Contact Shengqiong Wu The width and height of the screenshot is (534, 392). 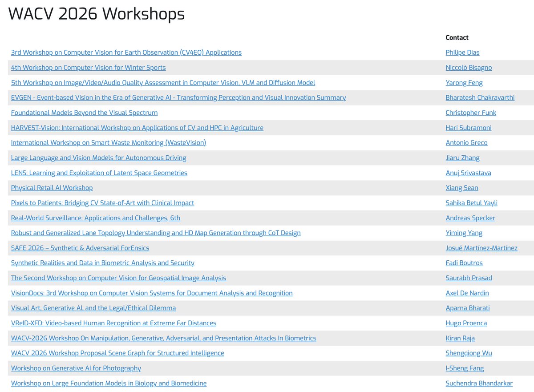(469, 353)
